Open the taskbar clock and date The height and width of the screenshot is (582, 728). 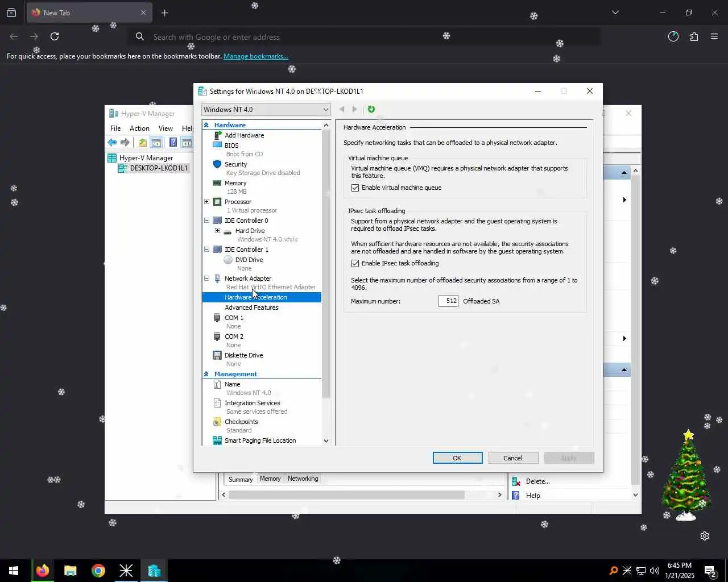pos(680,571)
